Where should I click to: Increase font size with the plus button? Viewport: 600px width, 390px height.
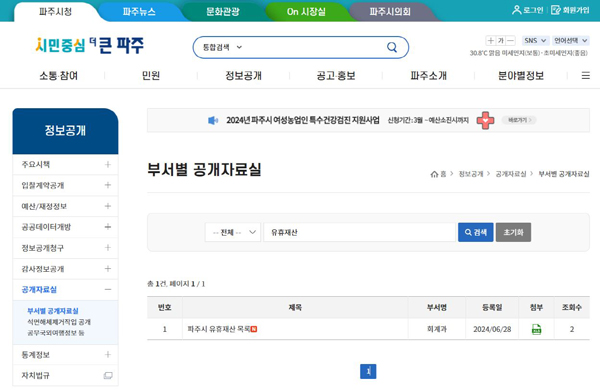[x=490, y=41]
